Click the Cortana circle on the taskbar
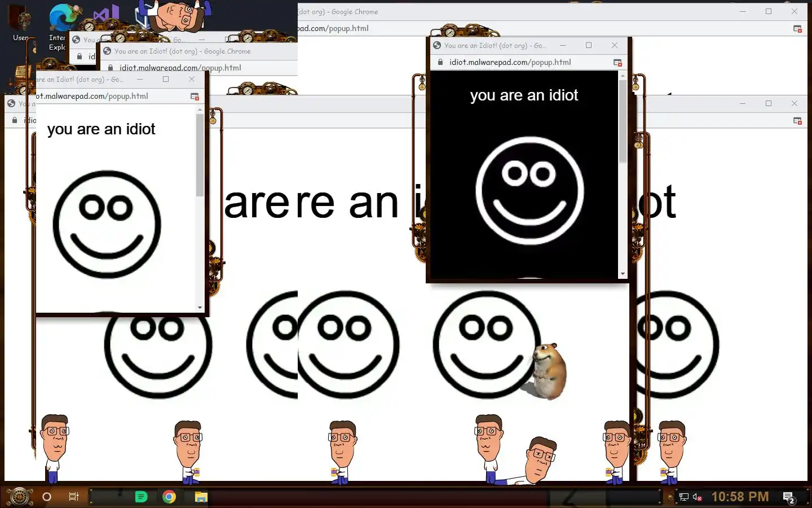 tap(47, 497)
